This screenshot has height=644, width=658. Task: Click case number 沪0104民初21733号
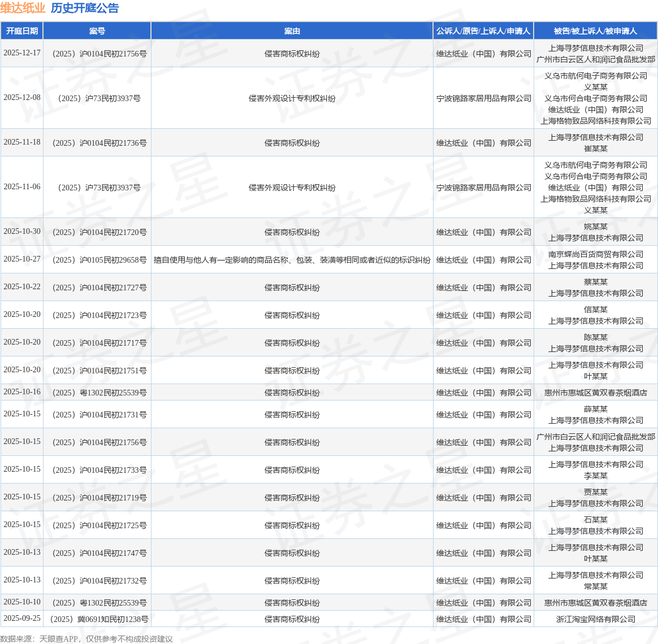[x=99, y=470]
